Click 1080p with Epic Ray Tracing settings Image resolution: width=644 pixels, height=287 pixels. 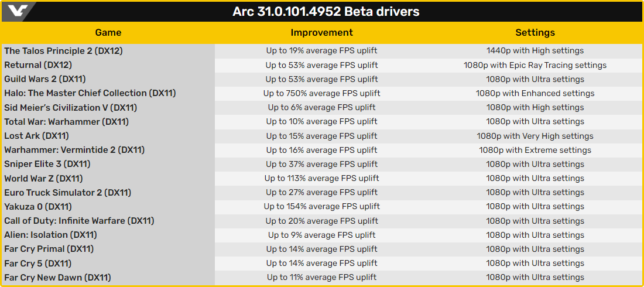point(535,65)
